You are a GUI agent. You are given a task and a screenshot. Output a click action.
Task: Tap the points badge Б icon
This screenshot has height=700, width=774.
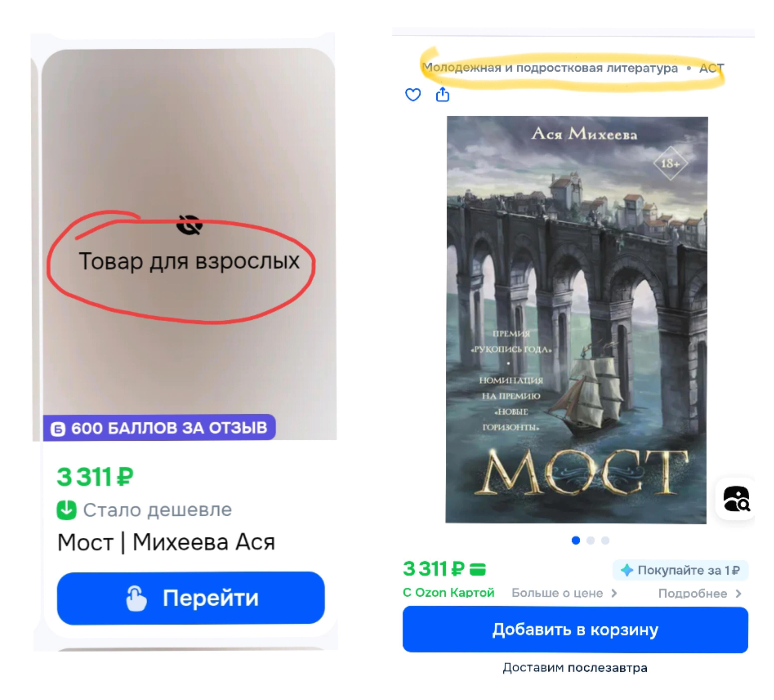coord(58,429)
